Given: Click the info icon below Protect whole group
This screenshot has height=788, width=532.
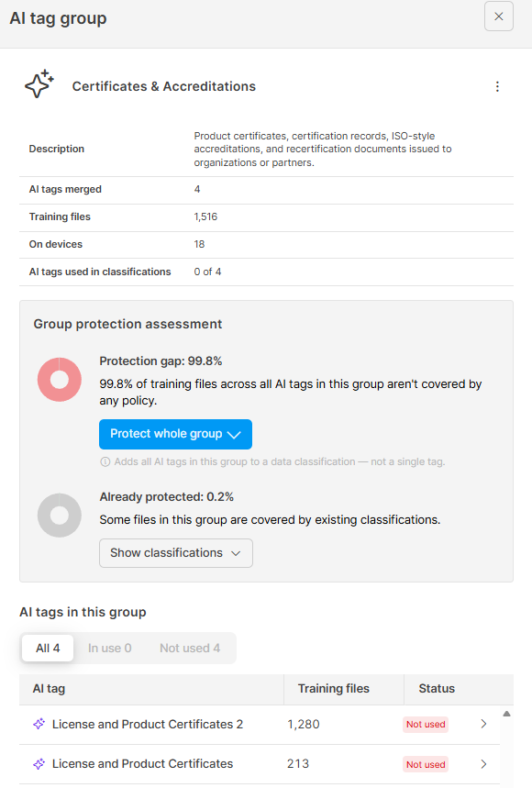Looking at the screenshot, I should point(105,461).
